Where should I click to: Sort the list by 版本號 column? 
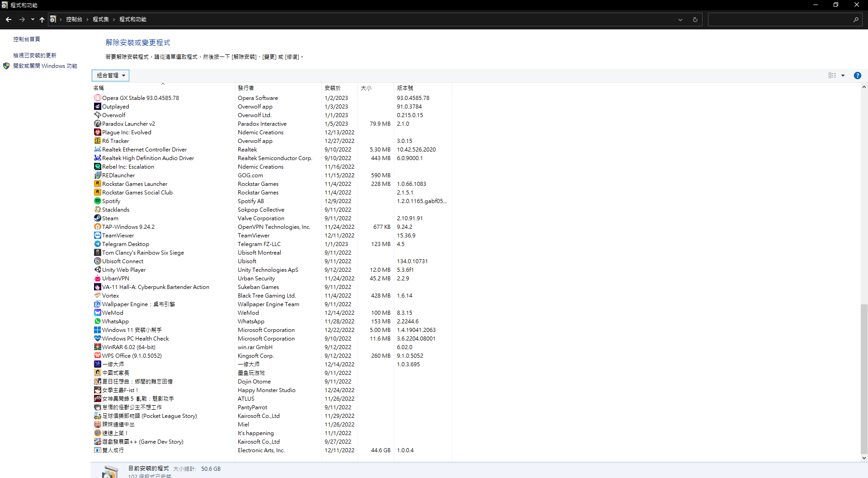click(423, 88)
